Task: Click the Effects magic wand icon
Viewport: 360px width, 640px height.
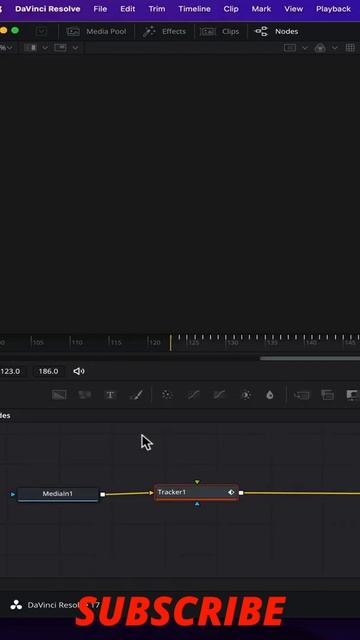Action: [x=149, y=31]
